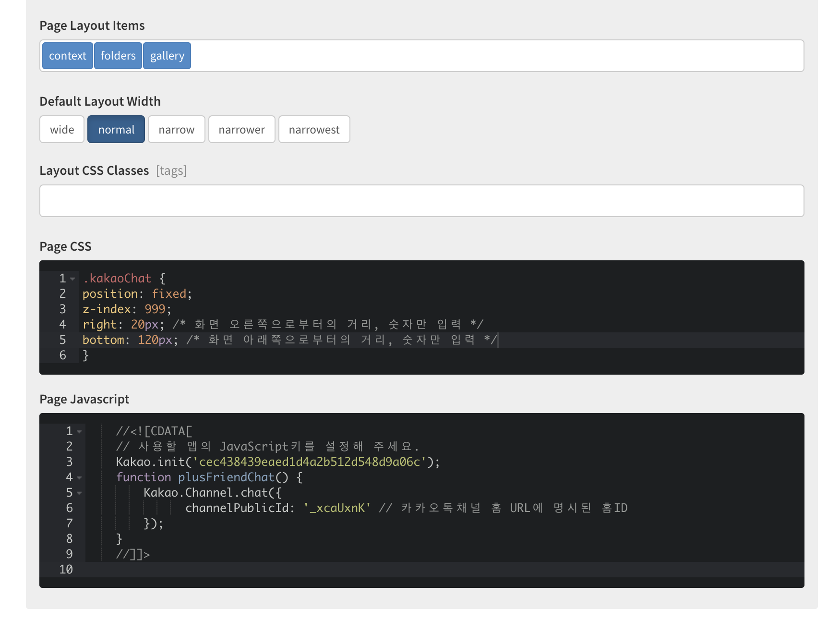Select the narrower layout width option

click(242, 129)
